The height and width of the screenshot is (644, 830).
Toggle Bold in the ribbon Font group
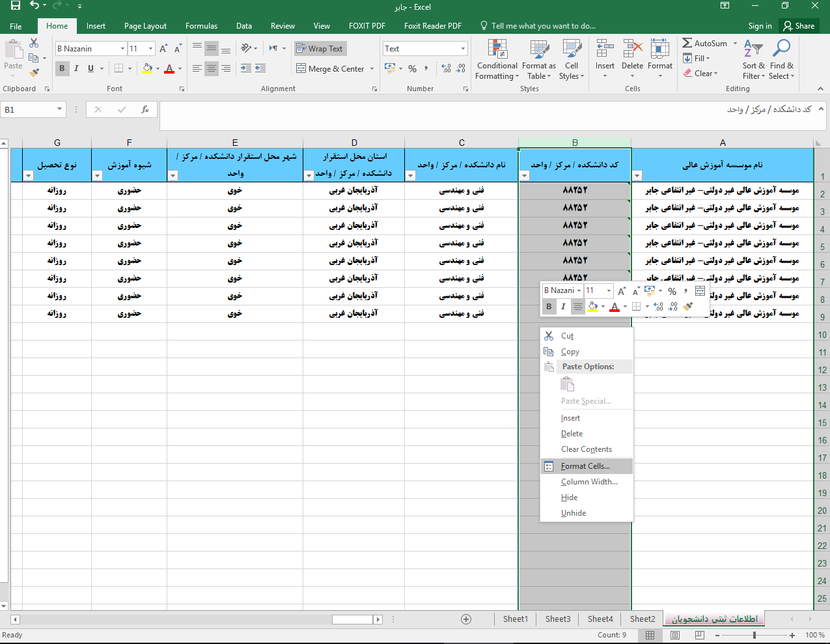[x=62, y=68]
